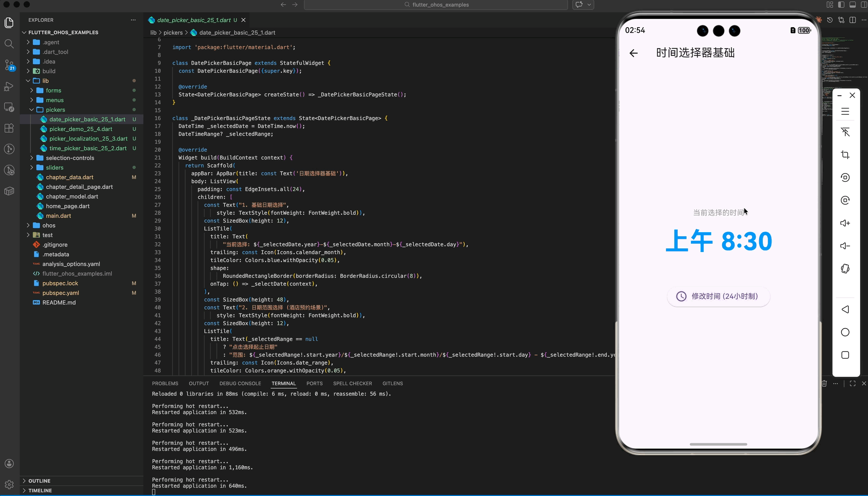Maximize the terminal panel size

852,383
